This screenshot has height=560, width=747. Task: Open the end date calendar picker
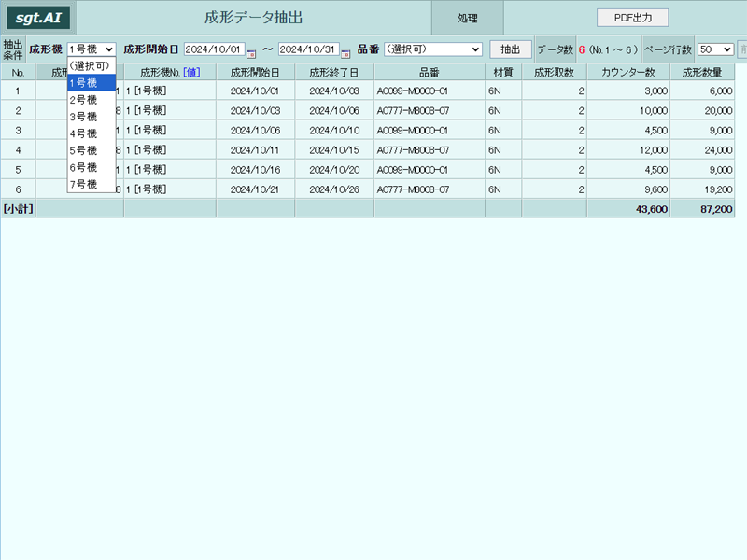(345, 53)
